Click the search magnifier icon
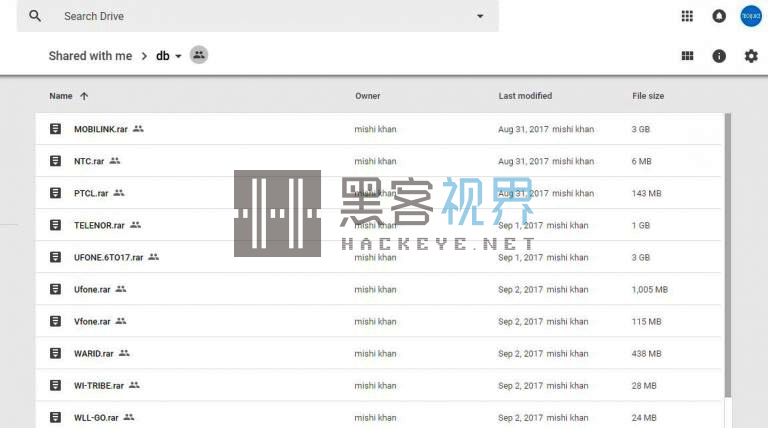Screen dimensions: 768x428 (x=36, y=16)
